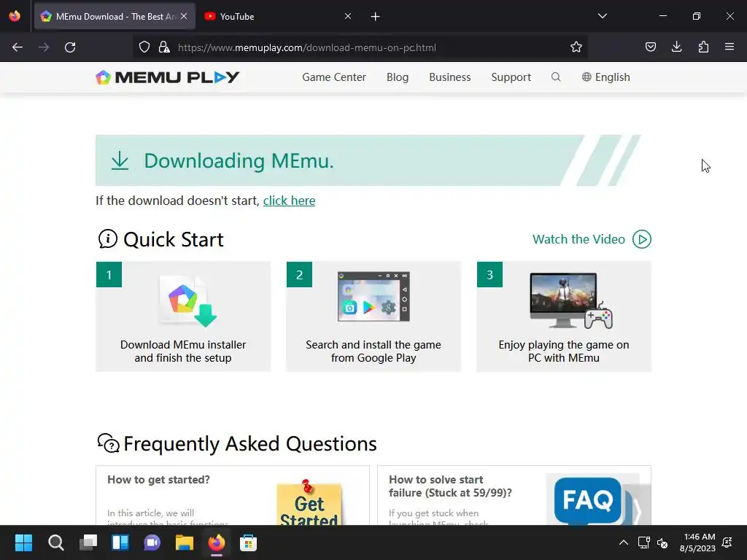Image resolution: width=747 pixels, height=560 pixels.
Task: Open File Explorer from the taskbar
Action: pyautogui.click(x=185, y=542)
